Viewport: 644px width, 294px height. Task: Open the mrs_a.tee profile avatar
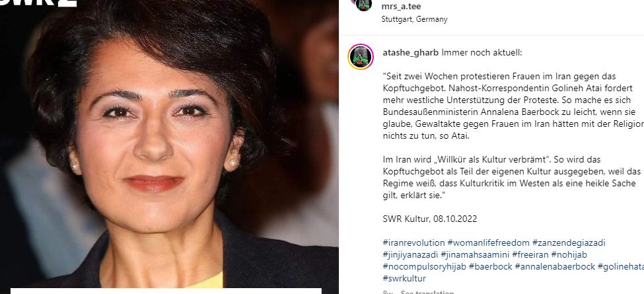coord(364,5)
